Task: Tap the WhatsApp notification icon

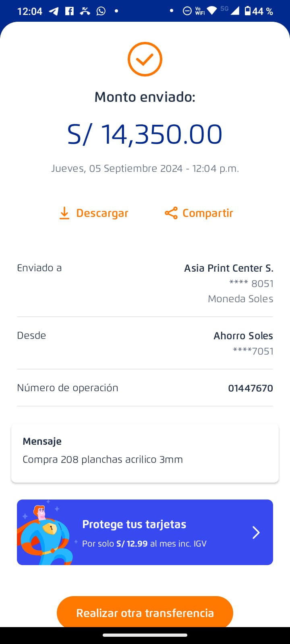Action: point(101,11)
